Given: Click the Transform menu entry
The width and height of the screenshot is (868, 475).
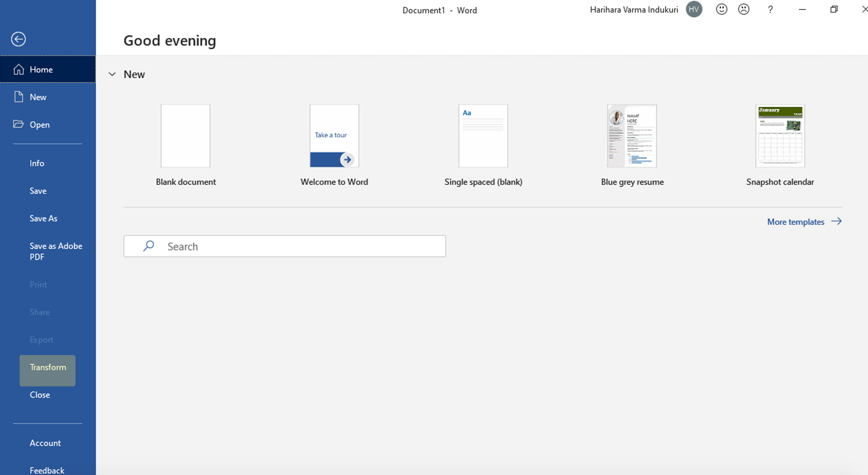Looking at the screenshot, I should pyautogui.click(x=48, y=367).
